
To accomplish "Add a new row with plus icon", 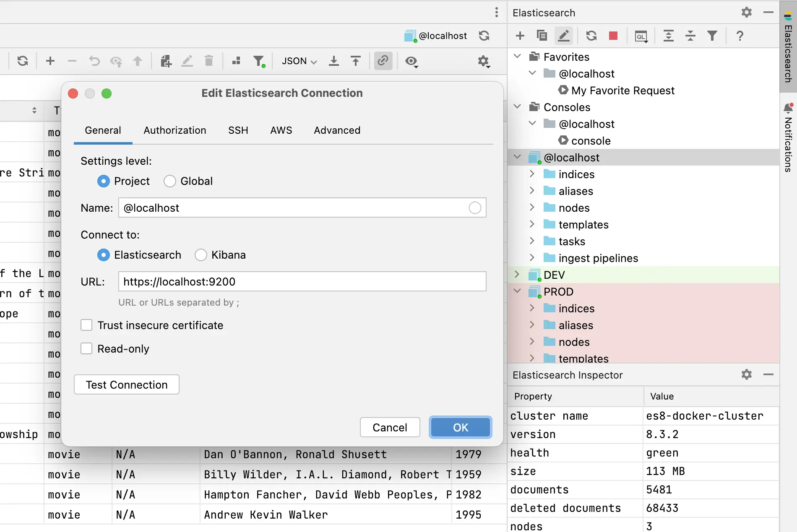I will click(50, 61).
